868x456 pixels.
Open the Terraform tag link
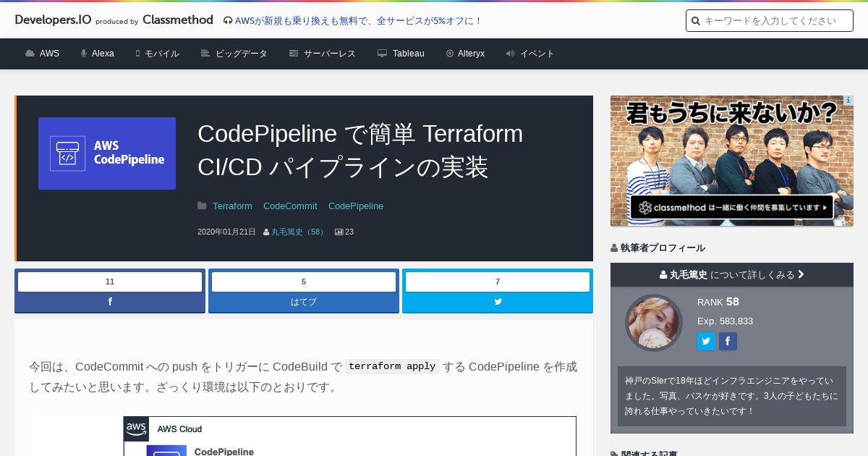[x=232, y=206]
